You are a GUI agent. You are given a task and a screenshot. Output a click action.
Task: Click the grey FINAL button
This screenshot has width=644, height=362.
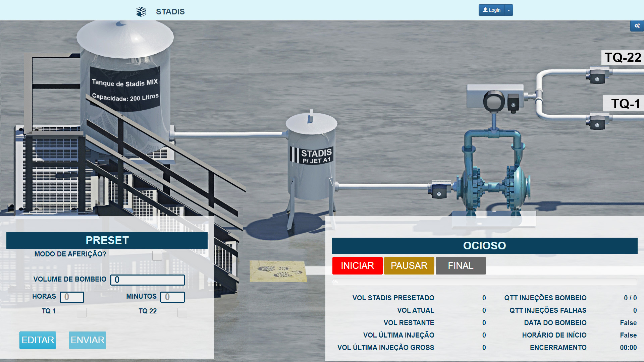coord(461,266)
